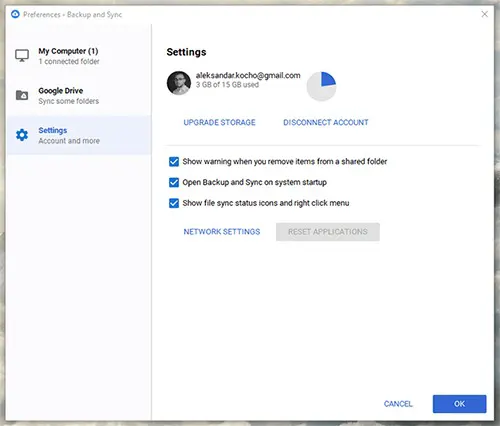The width and height of the screenshot is (500, 426).
Task: Uncheck Show warning when removing shared items
Action: click(174, 162)
